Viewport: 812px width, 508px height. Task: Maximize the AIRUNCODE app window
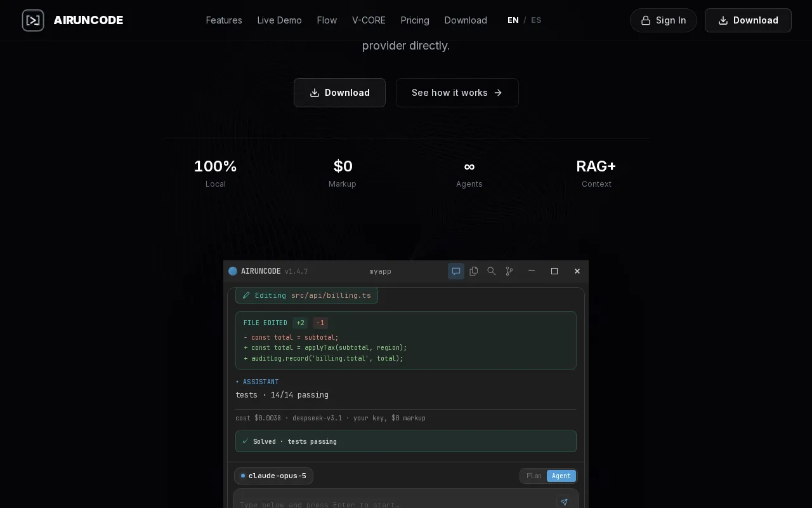tap(554, 271)
